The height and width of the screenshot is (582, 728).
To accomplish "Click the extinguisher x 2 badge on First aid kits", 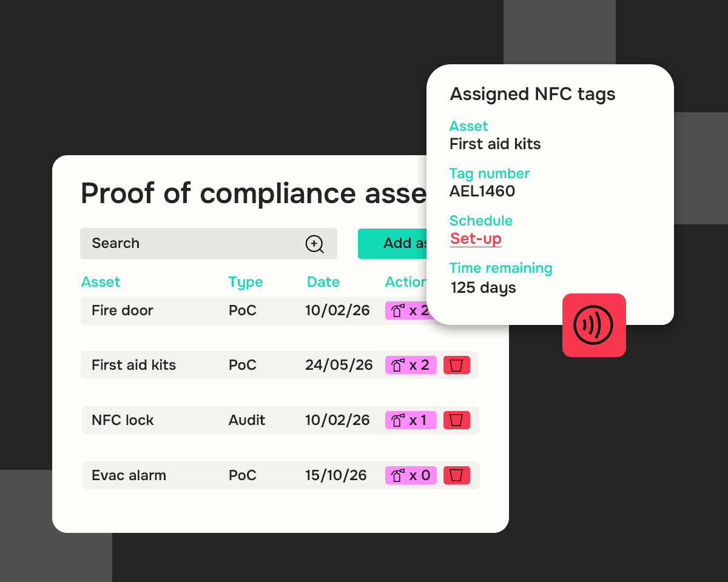I will pyautogui.click(x=411, y=365).
